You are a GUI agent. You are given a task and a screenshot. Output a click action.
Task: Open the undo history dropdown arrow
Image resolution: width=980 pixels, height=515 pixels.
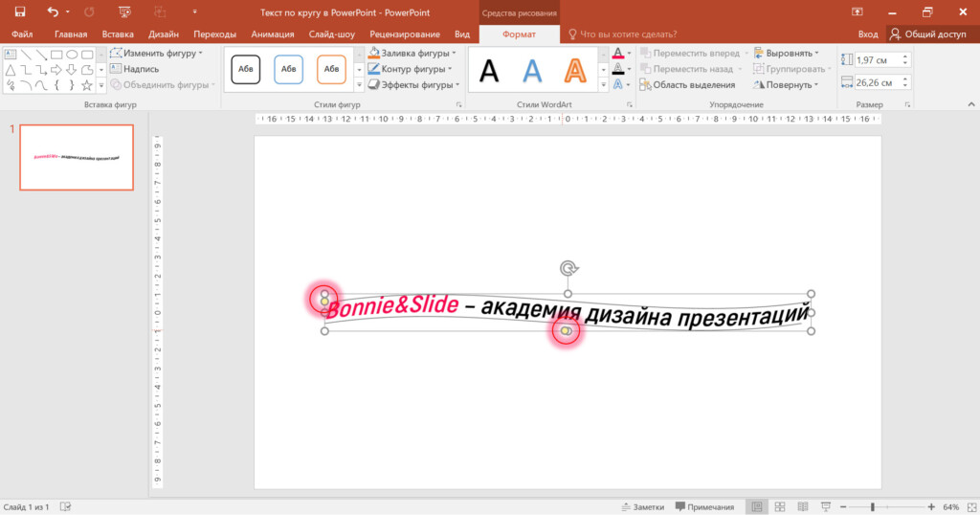pyautogui.click(x=68, y=11)
